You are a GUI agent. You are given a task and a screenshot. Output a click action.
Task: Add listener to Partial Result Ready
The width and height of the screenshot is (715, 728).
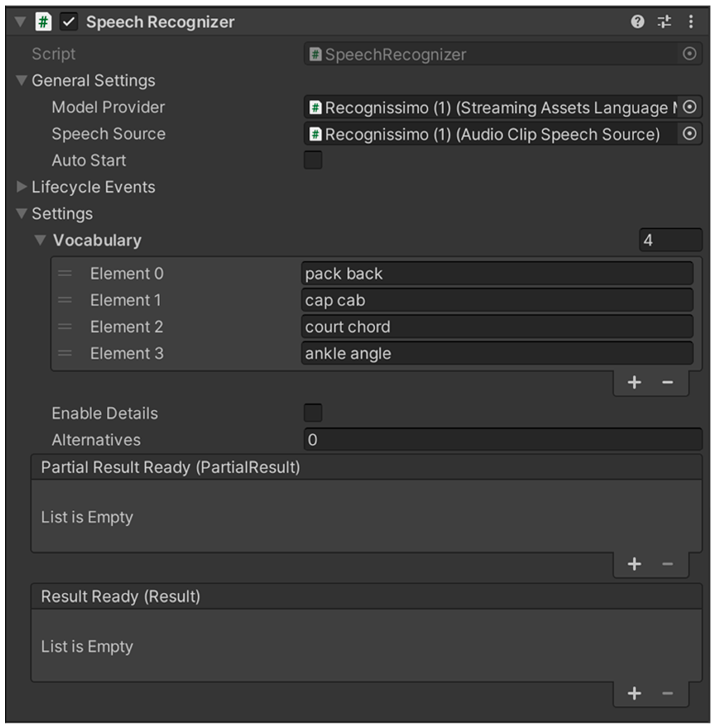[634, 564]
